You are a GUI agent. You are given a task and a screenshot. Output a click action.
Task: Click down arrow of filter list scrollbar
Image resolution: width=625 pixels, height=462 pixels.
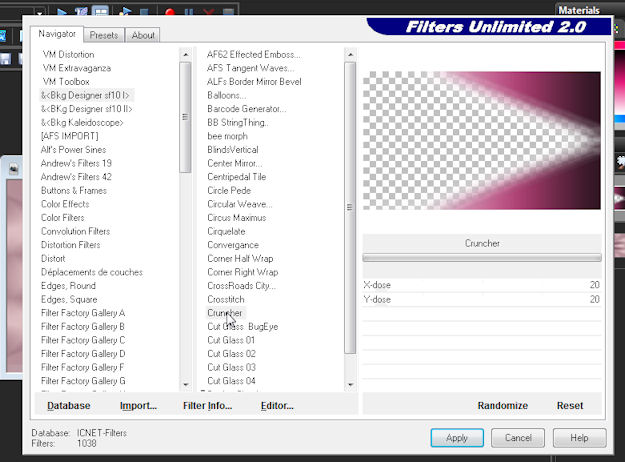tap(350, 385)
